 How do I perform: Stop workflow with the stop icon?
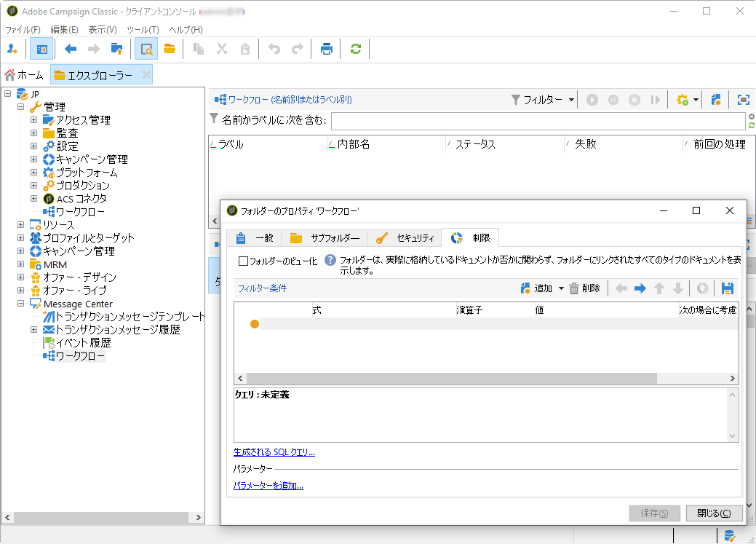point(634,100)
